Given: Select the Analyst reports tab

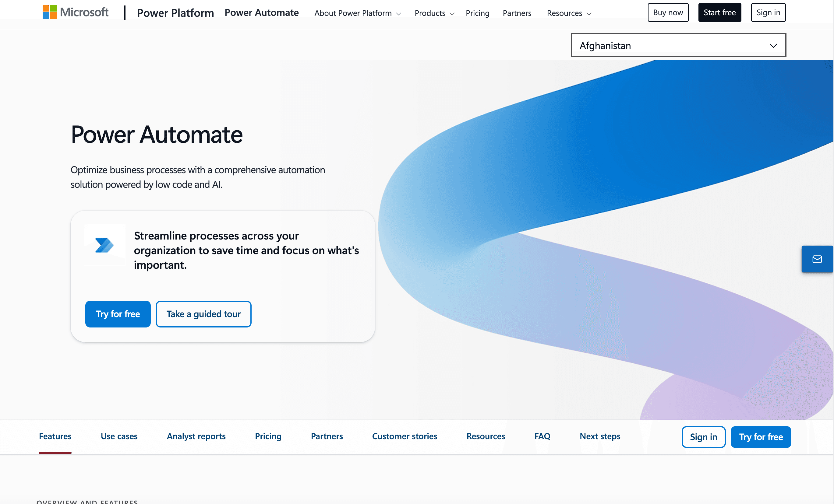Looking at the screenshot, I should tap(196, 436).
